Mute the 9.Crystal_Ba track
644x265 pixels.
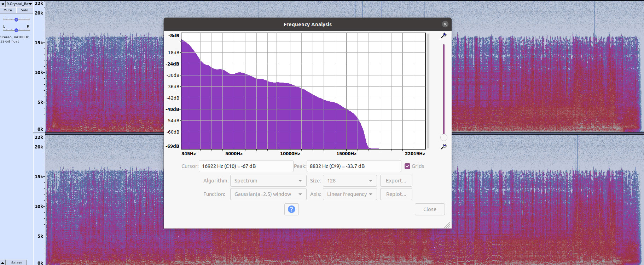click(8, 10)
